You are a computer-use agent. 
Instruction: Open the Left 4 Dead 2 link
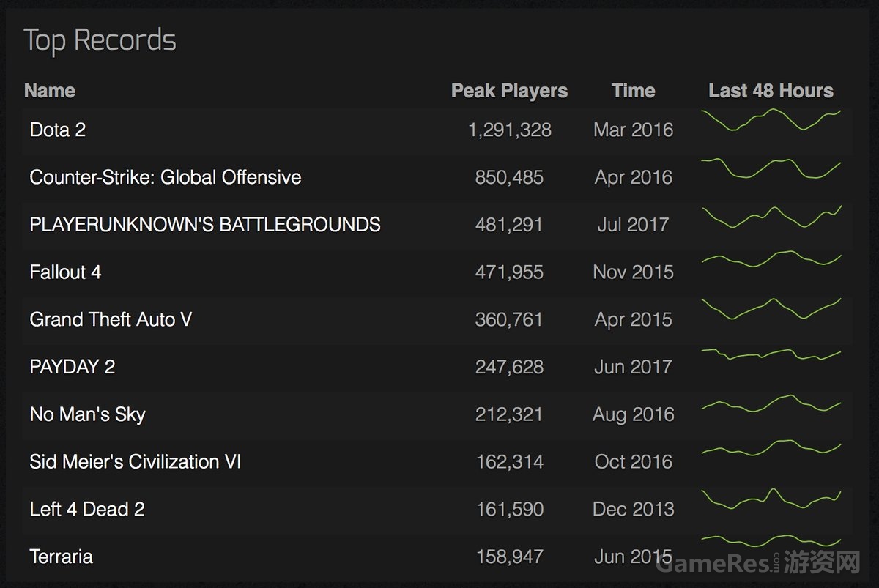(x=87, y=509)
